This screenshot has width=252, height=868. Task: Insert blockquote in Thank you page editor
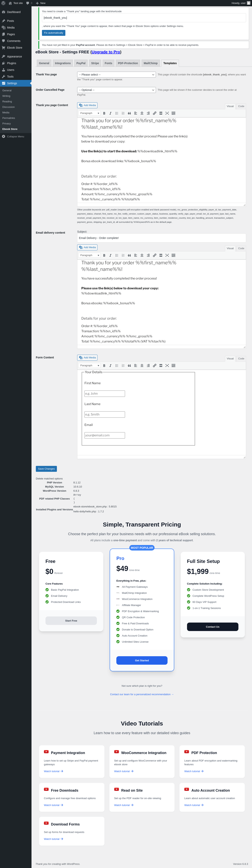click(x=129, y=113)
